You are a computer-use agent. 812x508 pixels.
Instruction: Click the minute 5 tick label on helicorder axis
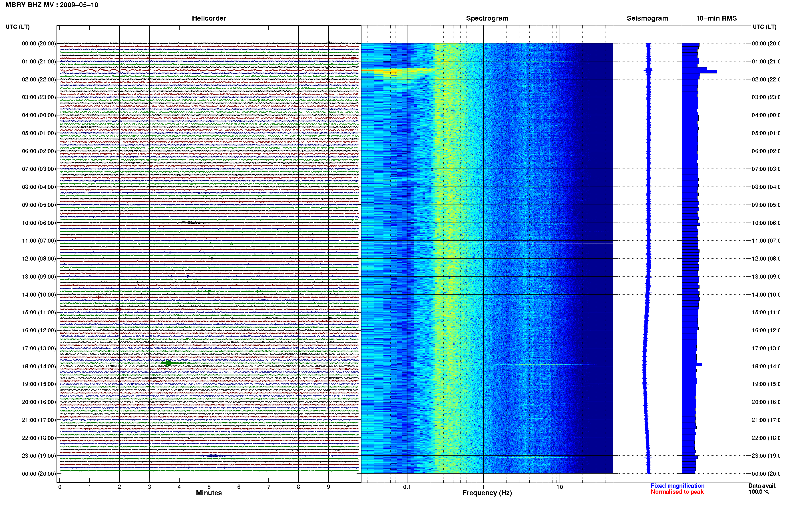click(209, 487)
